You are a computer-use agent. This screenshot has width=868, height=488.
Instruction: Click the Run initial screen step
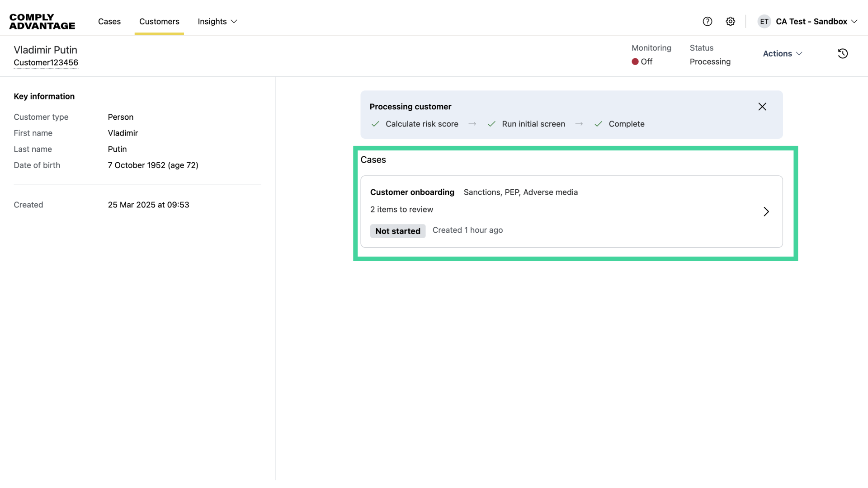click(533, 124)
